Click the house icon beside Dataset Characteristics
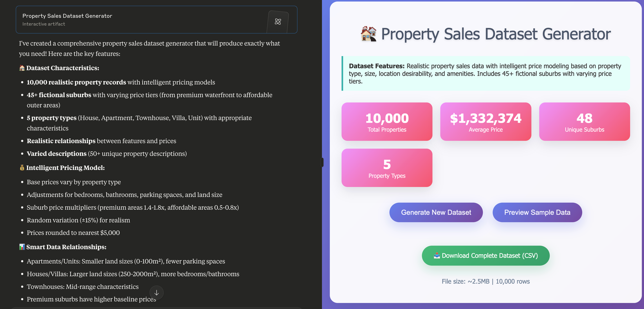This screenshot has width=644, height=309. (22, 68)
